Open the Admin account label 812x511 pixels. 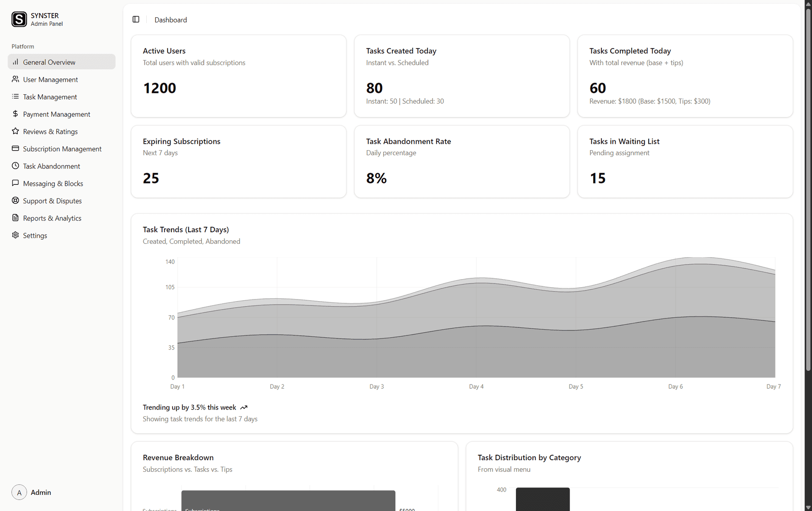pos(41,492)
